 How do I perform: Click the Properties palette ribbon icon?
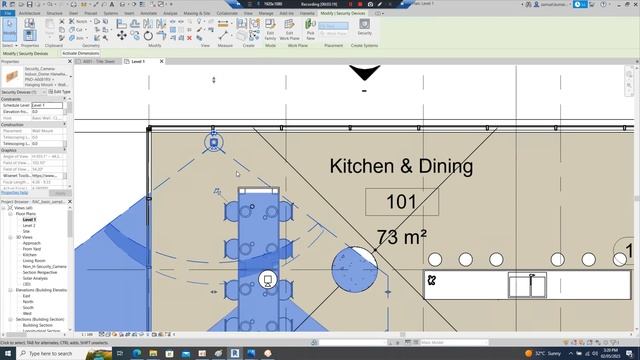click(x=29, y=36)
